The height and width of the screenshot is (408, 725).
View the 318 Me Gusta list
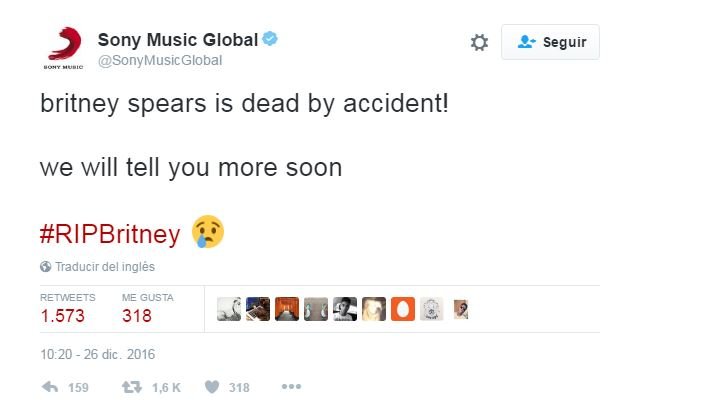[137, 316]
